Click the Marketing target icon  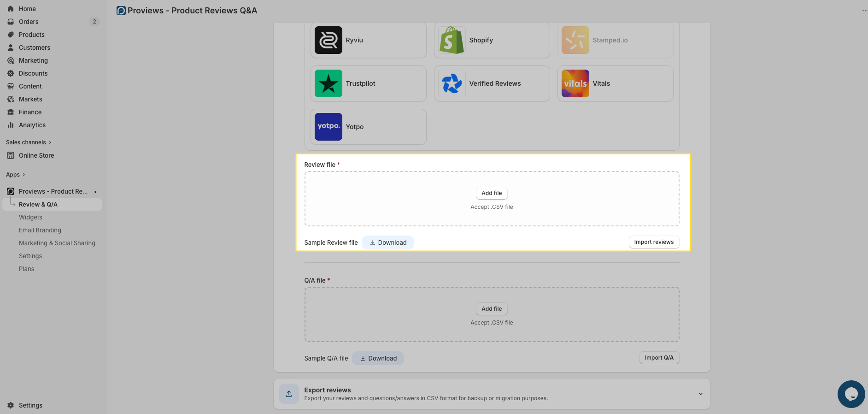pos(11,60)
